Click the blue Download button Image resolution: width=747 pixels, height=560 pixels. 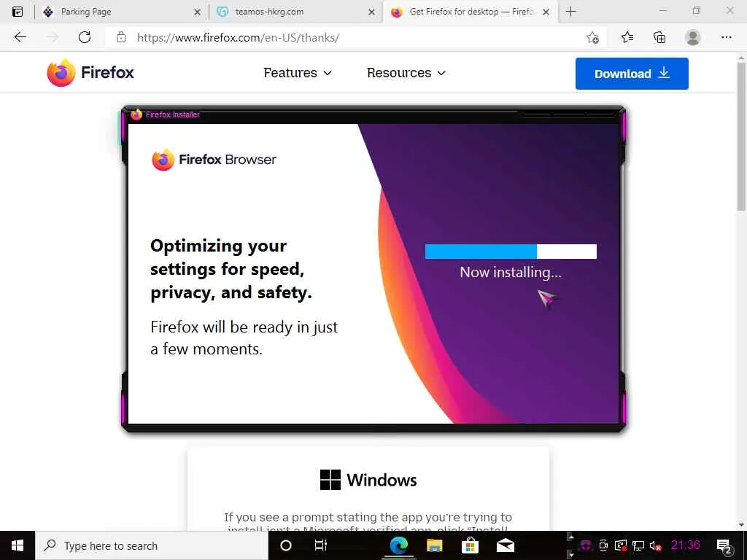(632, 74)
